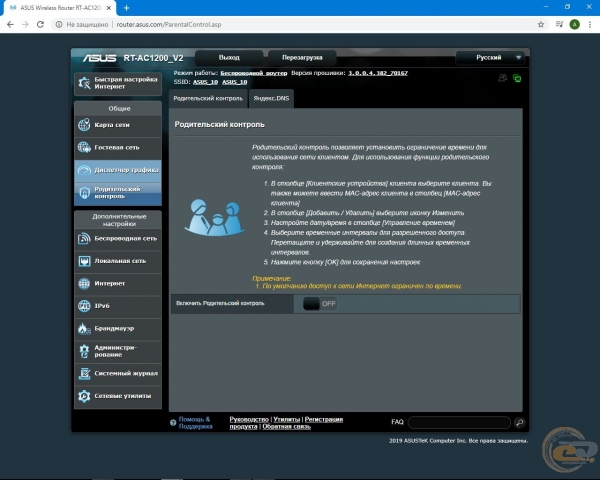
Task: View site security info icon
Action: click(59, 24)
